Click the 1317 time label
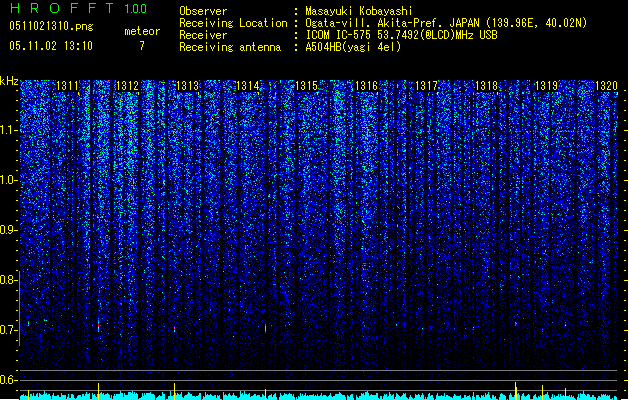 [426, 86]
